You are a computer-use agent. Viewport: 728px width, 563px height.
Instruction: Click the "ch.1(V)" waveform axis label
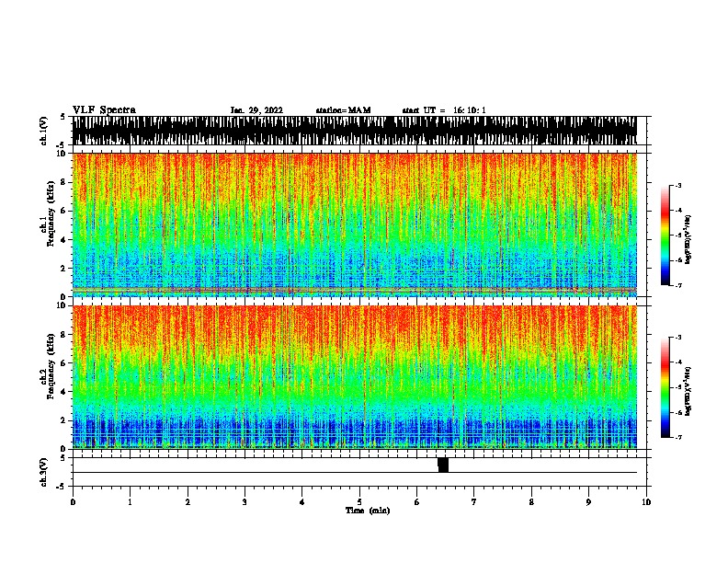43,131
